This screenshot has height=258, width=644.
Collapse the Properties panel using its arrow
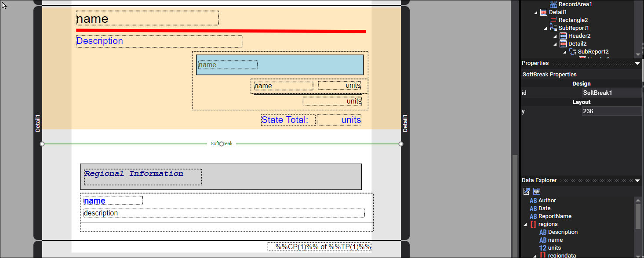click(637, 64)
